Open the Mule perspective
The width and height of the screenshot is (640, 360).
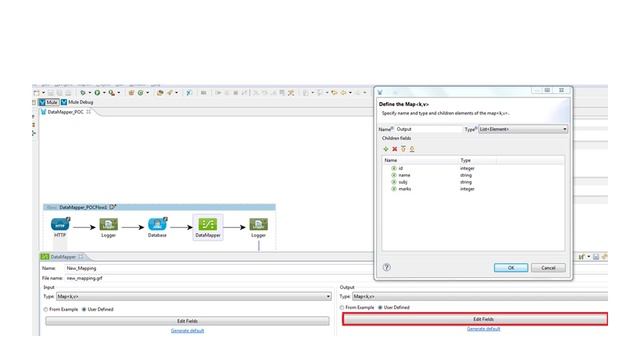pos(48,102)
